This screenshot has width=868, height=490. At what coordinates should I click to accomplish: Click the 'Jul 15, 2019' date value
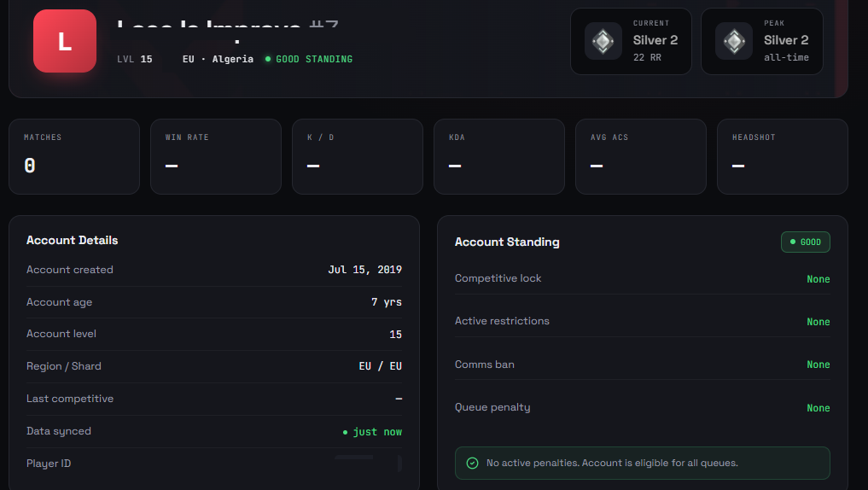pos(364,270)
